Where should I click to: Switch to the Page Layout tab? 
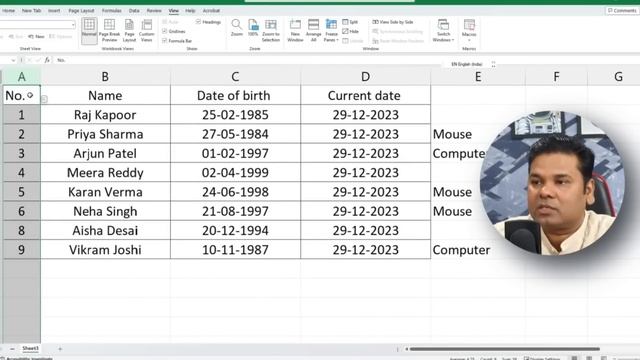81,11
